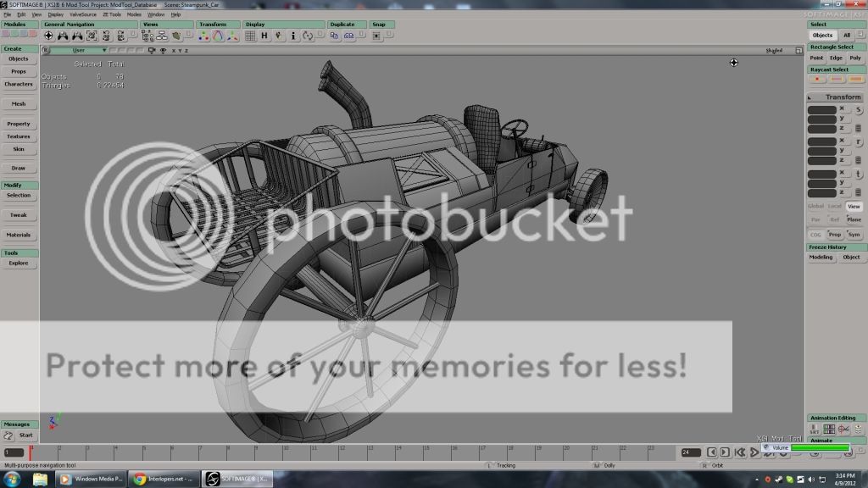
Task: Open the ValveSource menu
Action: [82, 14]
